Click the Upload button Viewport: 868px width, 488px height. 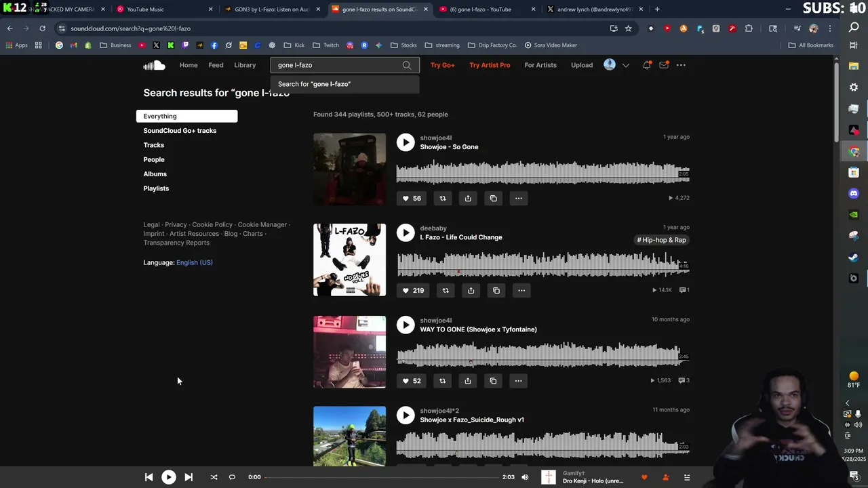click(582, 65)
